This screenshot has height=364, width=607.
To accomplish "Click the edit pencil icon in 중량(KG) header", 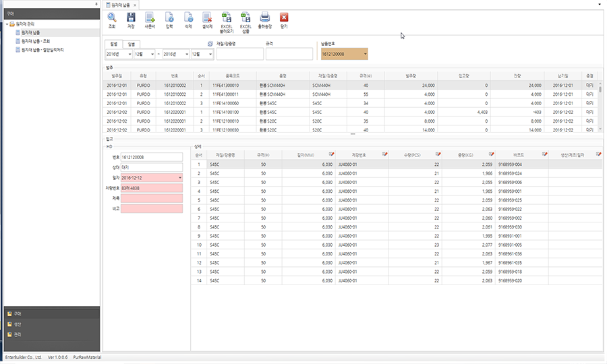I will (491, 154).
